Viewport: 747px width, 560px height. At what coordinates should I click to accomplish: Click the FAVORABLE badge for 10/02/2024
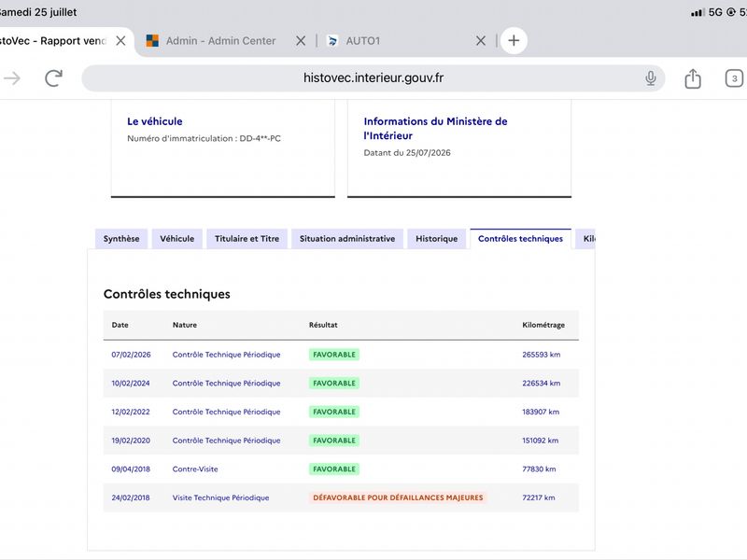tap(334, 384)
